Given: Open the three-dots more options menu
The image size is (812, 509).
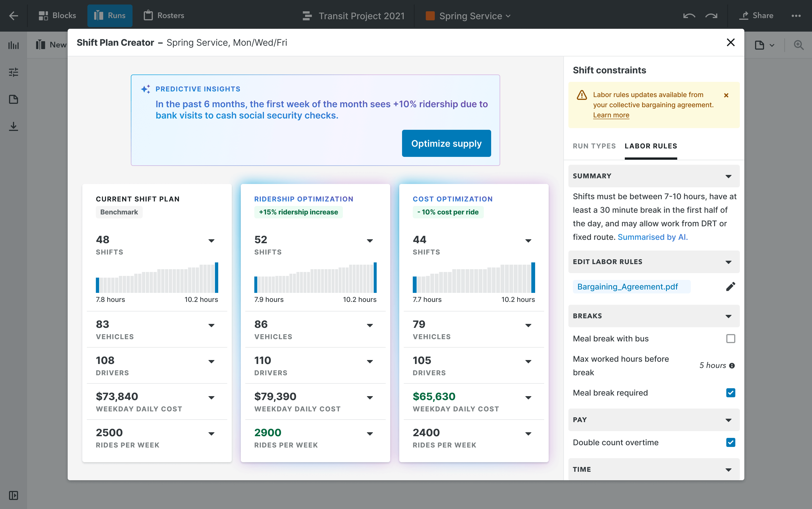Looking at the screenshot, I should tap(796, 16).
